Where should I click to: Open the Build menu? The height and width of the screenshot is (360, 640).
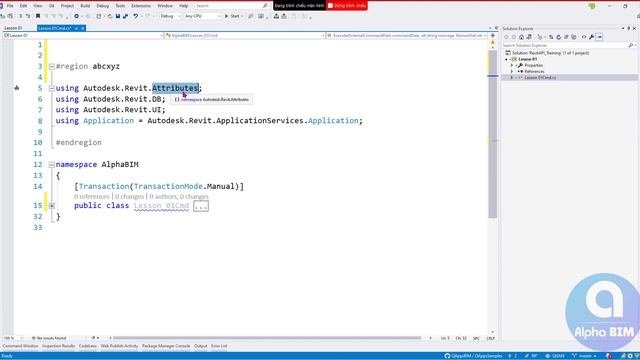(85, 6)
